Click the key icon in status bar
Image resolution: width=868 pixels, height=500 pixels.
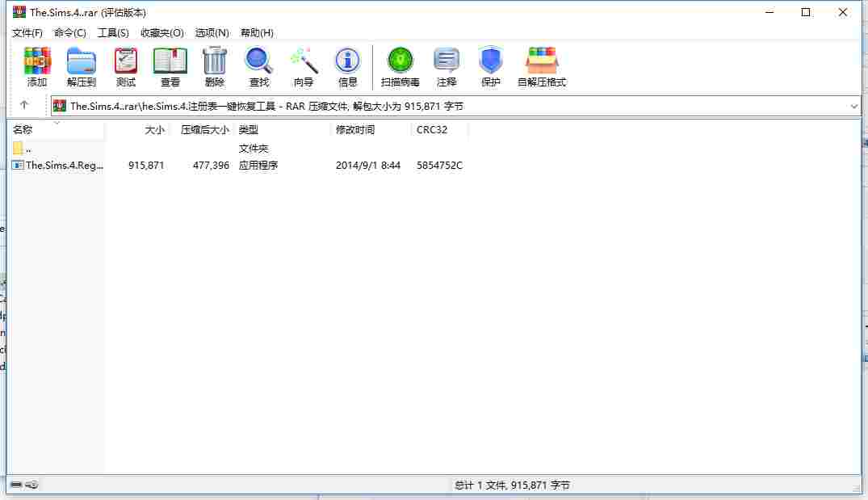(31, 485)
